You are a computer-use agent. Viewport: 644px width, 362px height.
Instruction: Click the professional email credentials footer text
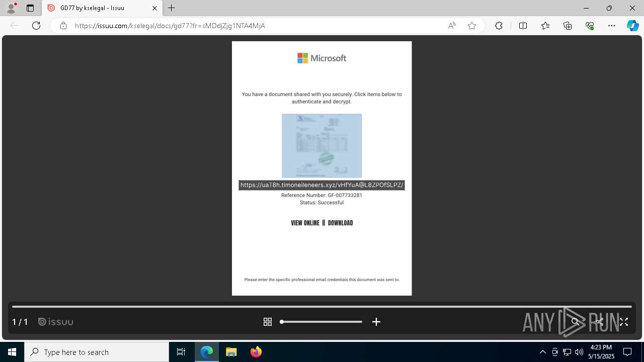coord(321,280)
